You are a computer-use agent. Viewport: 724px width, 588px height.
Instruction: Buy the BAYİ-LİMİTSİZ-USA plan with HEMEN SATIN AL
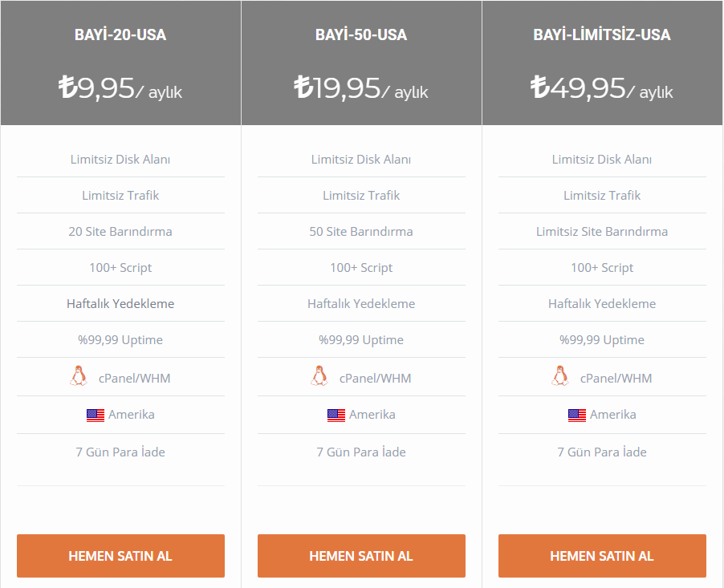coord(602,556)
